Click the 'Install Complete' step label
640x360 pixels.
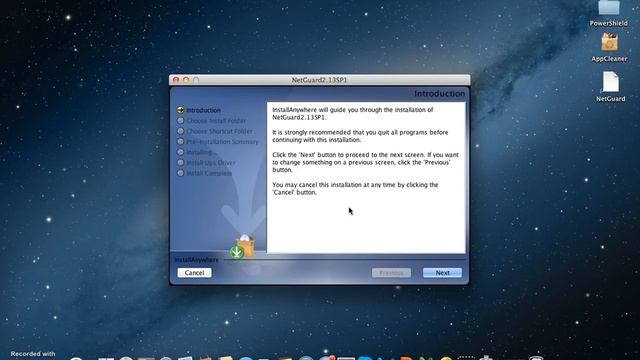pyautogui.click(x=209, y=173)
